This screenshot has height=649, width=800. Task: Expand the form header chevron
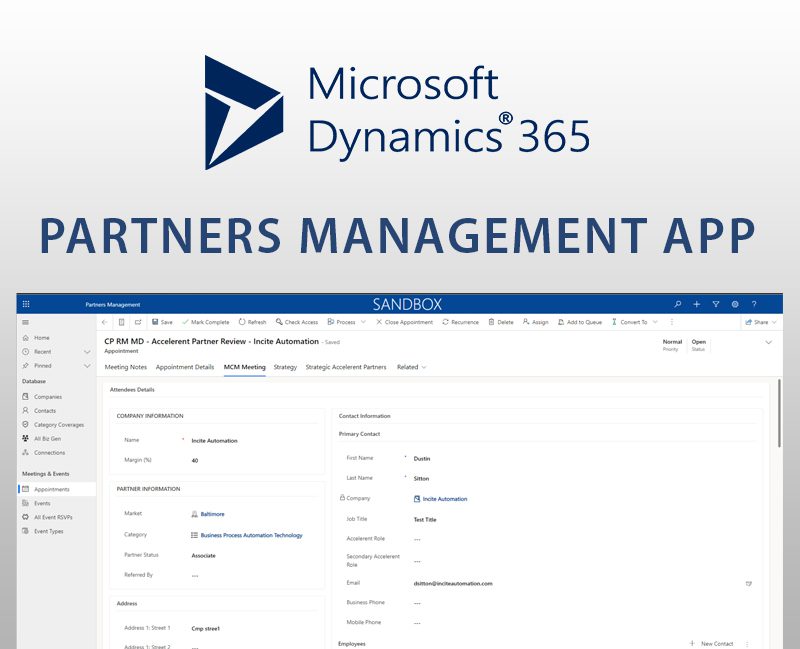coord(768,342)
